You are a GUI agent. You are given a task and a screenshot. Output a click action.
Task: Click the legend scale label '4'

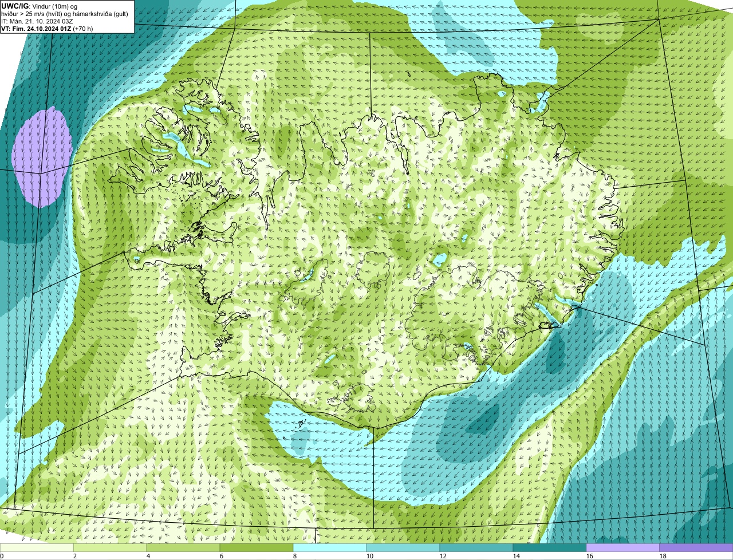click(x=148, y=556)
